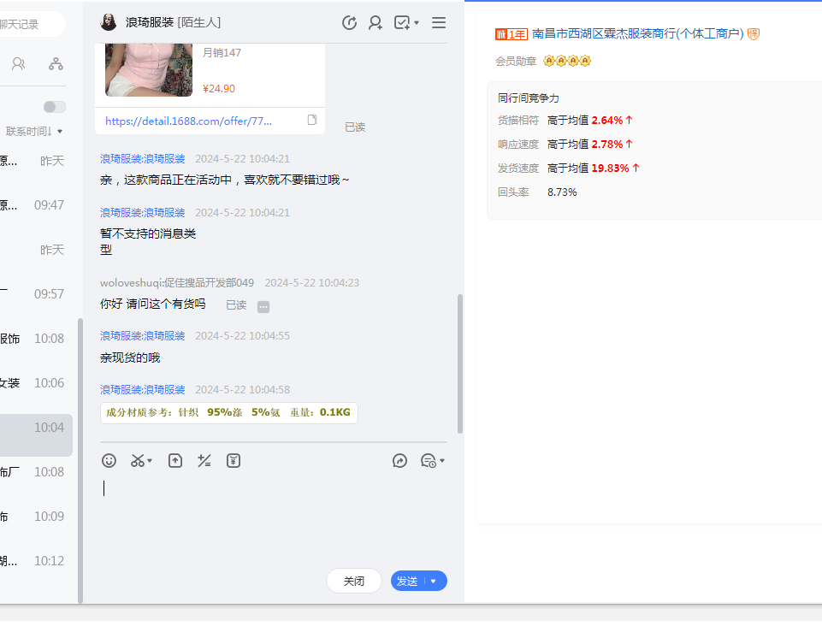Viewport: 822px width, 644px height.
Task: Open the contacts tab icon in sidebar
Action: coord(19,63)
